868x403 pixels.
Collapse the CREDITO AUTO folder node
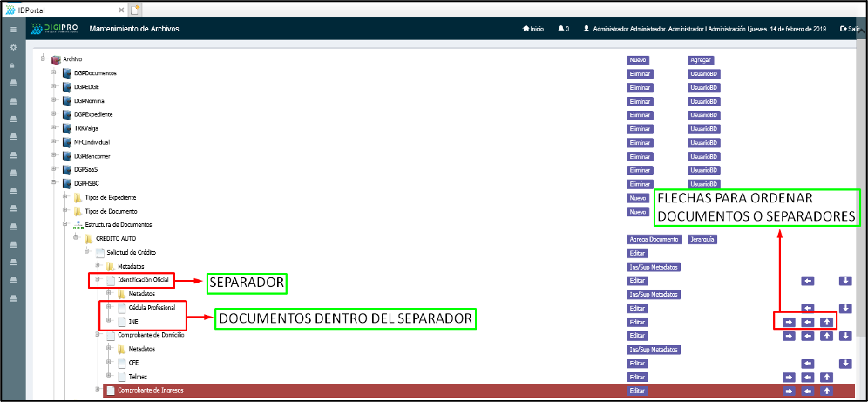pos(75,238)
